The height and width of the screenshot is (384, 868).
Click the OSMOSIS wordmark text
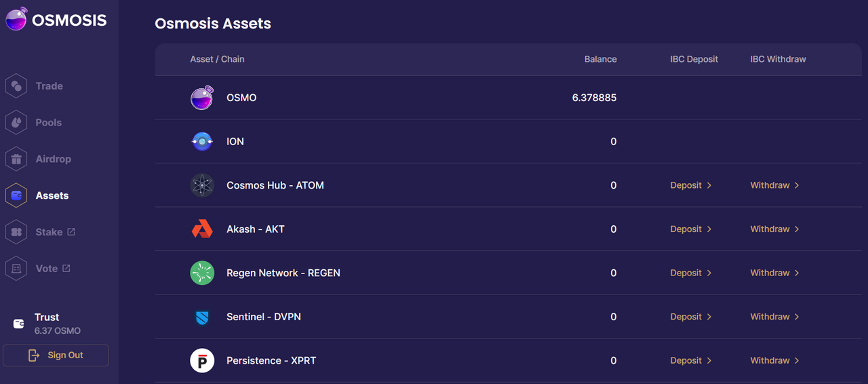[x=70, y=20]
